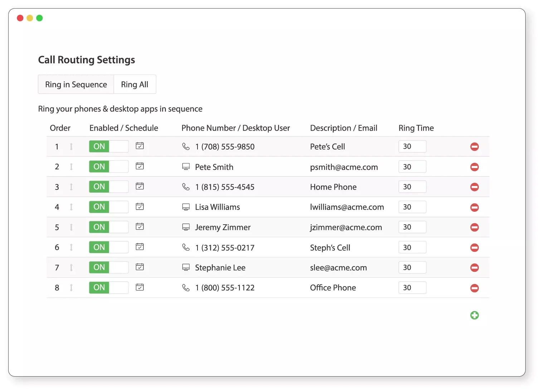Click the Pete Smith desktop user name

point(214,167)
